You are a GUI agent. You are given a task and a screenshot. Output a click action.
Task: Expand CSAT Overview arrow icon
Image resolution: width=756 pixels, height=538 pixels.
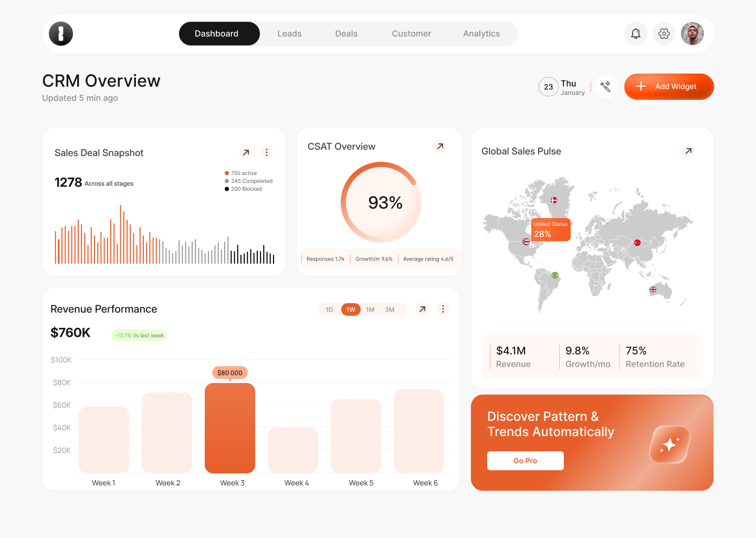click(x=440, y=146)
